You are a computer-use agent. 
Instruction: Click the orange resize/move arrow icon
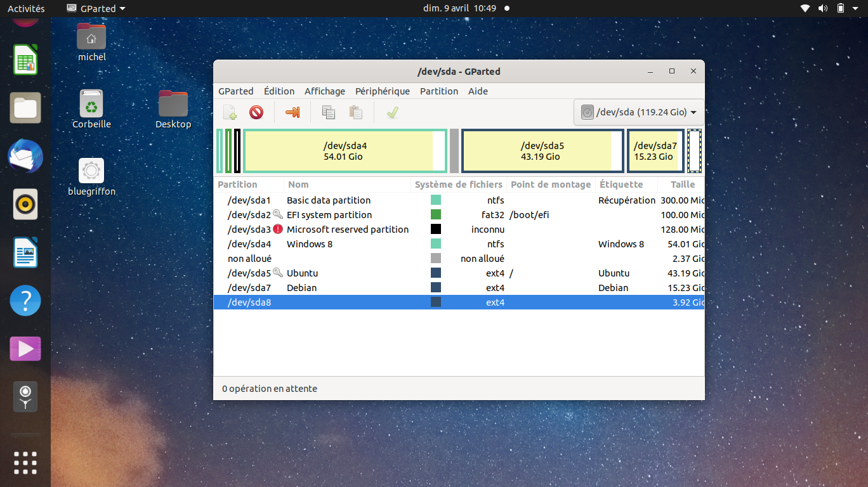click(x=292, y=113)
